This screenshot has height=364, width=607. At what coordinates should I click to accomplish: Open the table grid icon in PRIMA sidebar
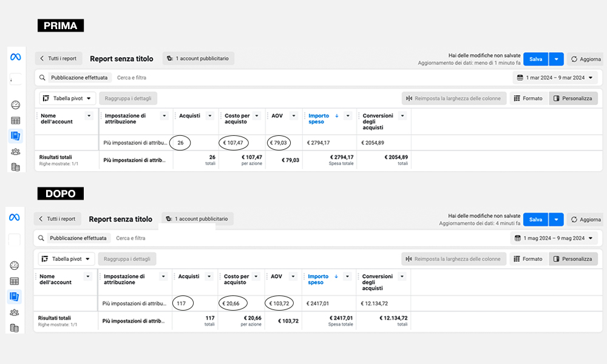coord(16,120)
